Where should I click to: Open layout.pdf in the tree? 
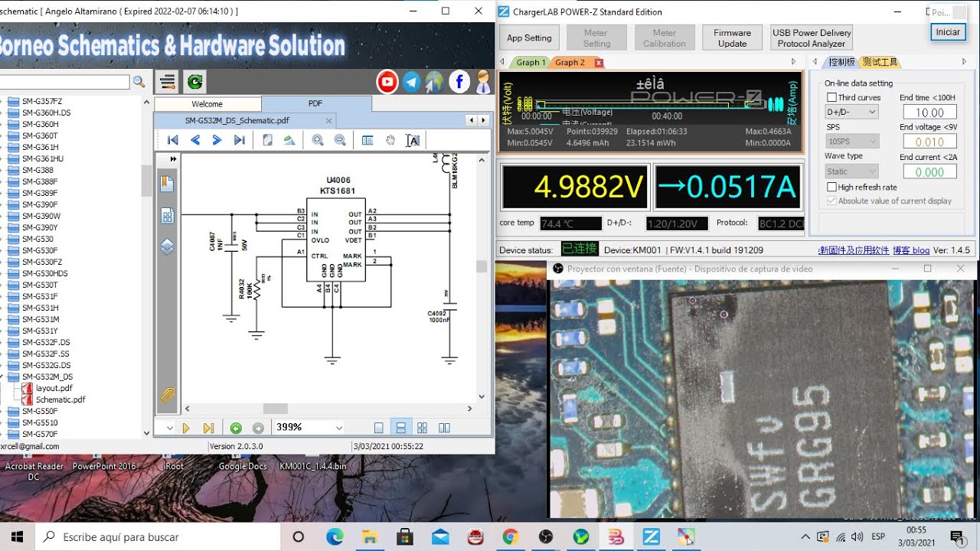pos(53,388)
